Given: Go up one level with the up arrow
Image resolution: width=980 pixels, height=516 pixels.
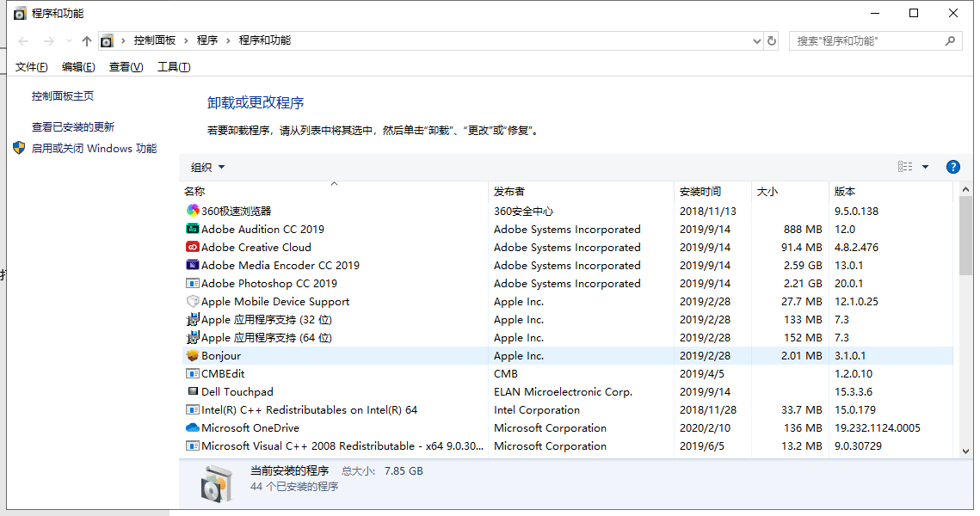Looking at the screenshot, I should [87, 41].
